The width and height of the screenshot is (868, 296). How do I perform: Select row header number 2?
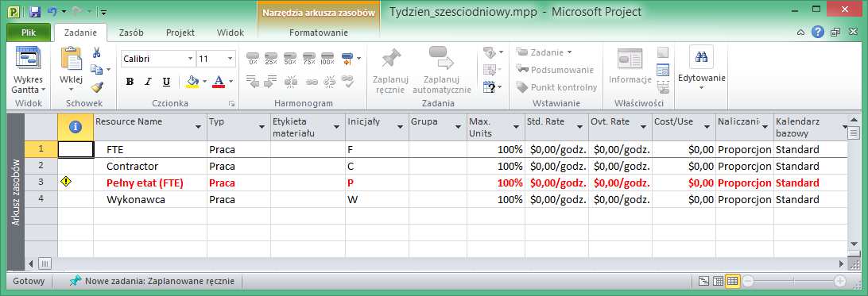(x=41, y=165)
